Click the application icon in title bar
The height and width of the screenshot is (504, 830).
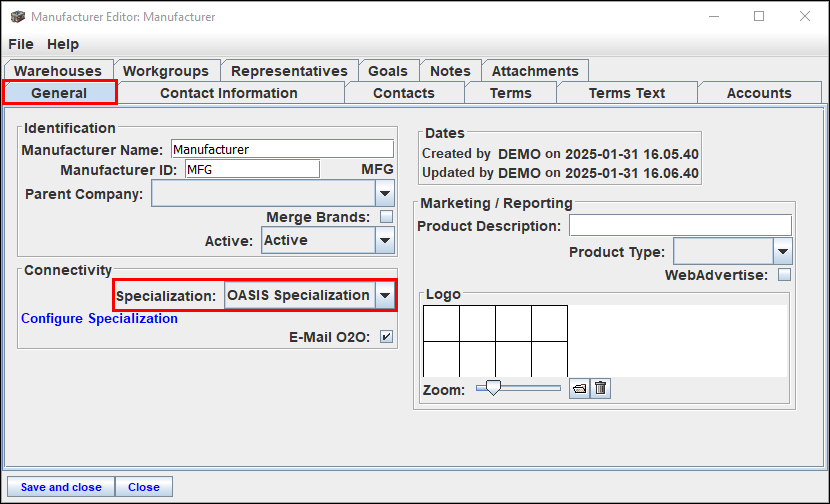coord(17,17)
